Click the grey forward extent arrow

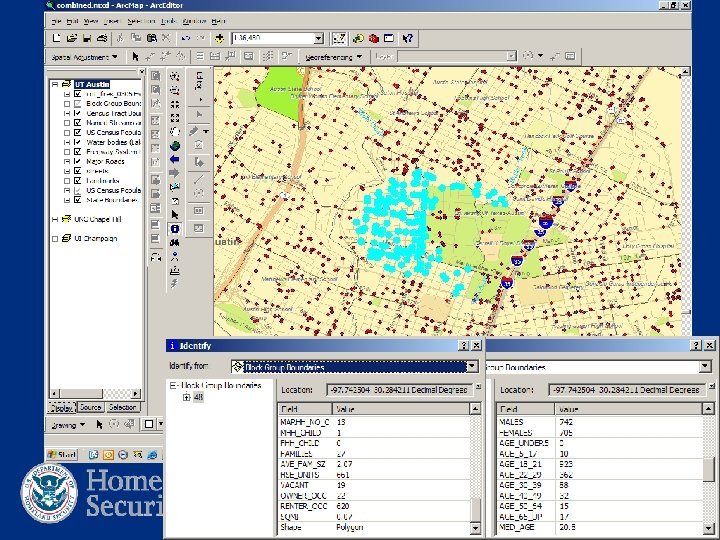pyautogui.click(x=174, y=173)
